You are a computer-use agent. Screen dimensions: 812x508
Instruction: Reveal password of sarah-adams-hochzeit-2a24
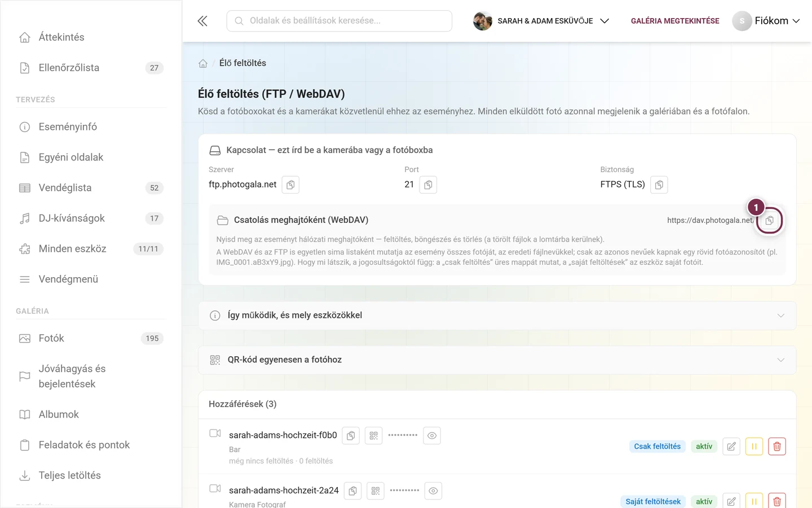click(x=433, y=491)
